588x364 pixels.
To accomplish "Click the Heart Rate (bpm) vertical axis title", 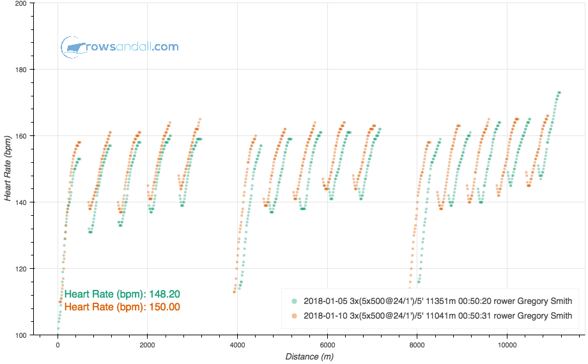I will [x=9, y=169].
